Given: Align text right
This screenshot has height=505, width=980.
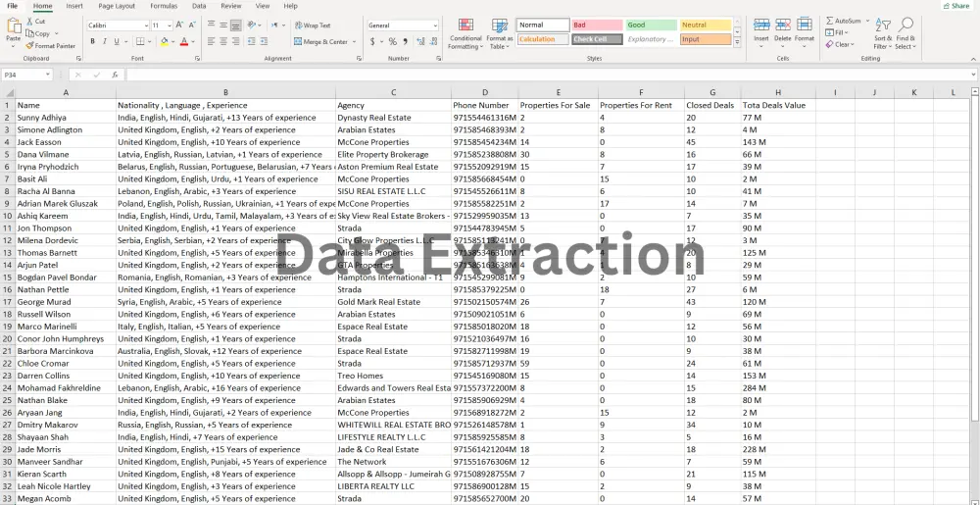Looking at the screenshot, I should pos(235,41).
